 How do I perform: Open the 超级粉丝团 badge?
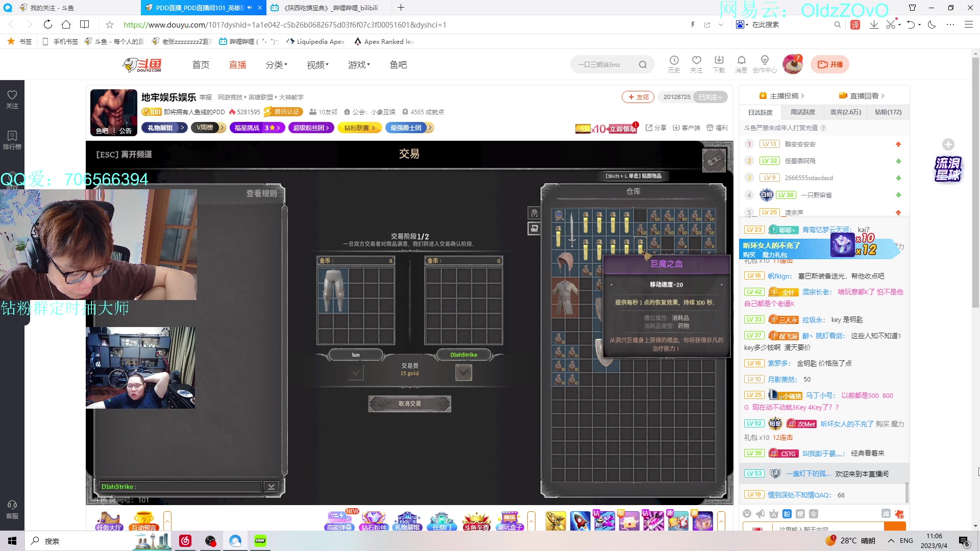tap(311, 128)
